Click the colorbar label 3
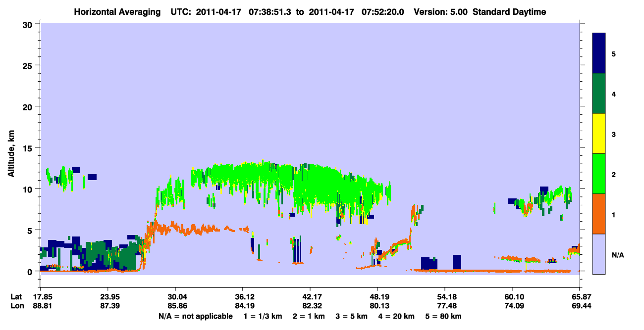This screenshot has width=644, height=330. click(614, 134)
